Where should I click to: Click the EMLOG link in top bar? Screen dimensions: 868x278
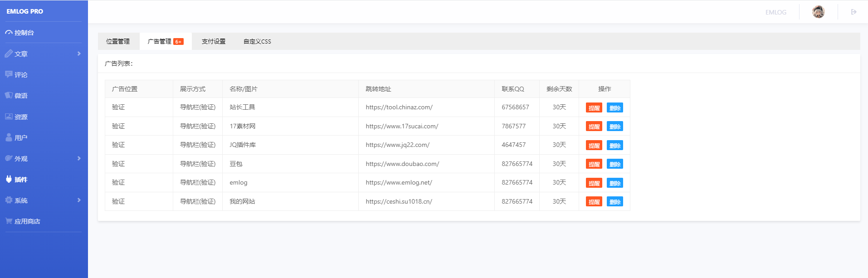776,12
